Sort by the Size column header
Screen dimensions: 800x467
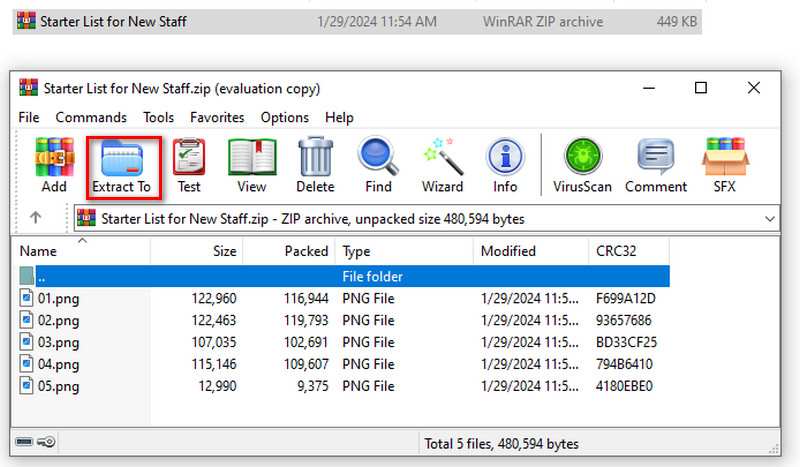point(196,251)
